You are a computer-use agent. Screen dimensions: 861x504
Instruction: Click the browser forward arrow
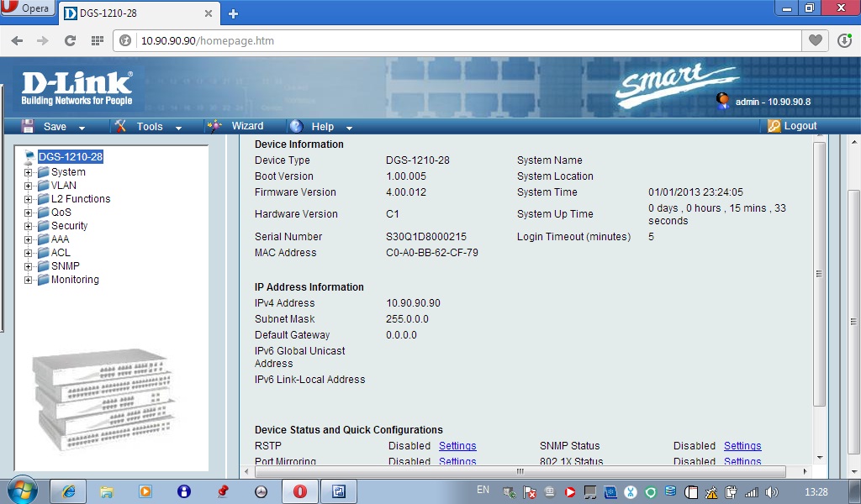(42, 40)
